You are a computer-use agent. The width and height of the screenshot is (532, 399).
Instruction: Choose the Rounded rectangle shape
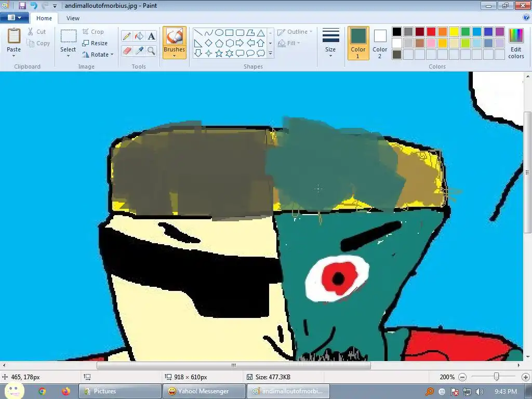[x=240, y=33]
